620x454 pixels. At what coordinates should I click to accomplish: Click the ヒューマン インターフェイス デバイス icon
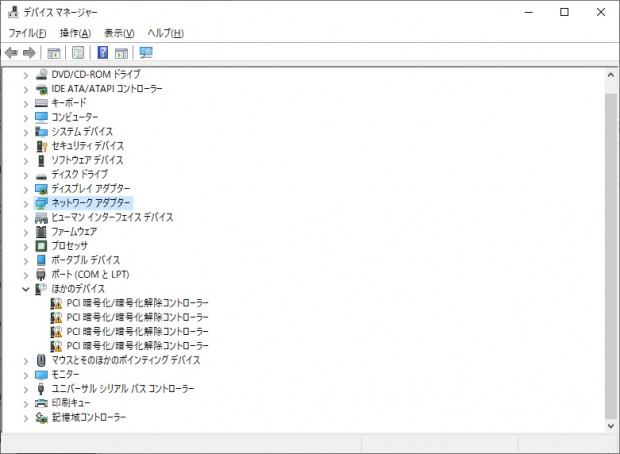41,217
